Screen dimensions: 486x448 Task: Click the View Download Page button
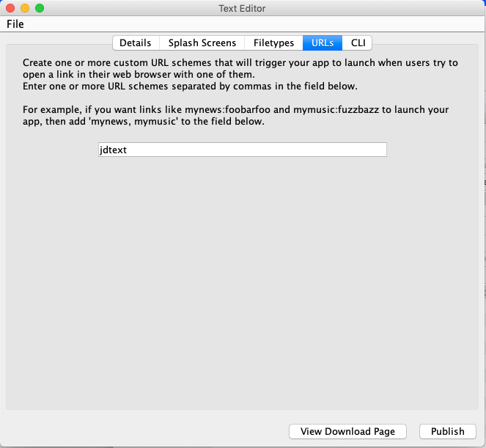point(347,432)
